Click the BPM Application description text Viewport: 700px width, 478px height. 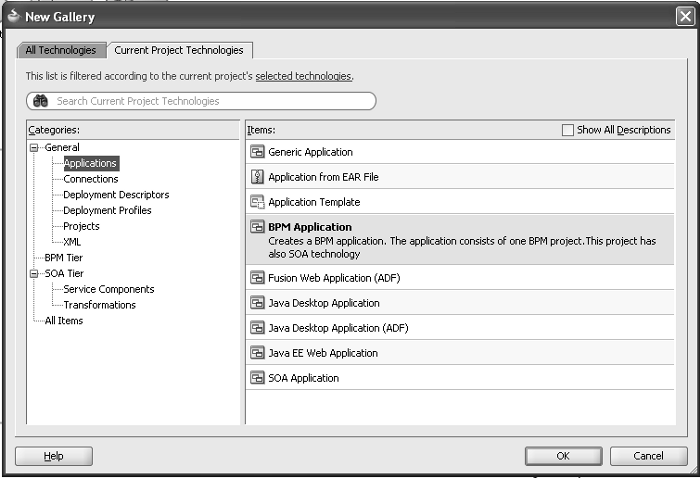pos(462,247)
